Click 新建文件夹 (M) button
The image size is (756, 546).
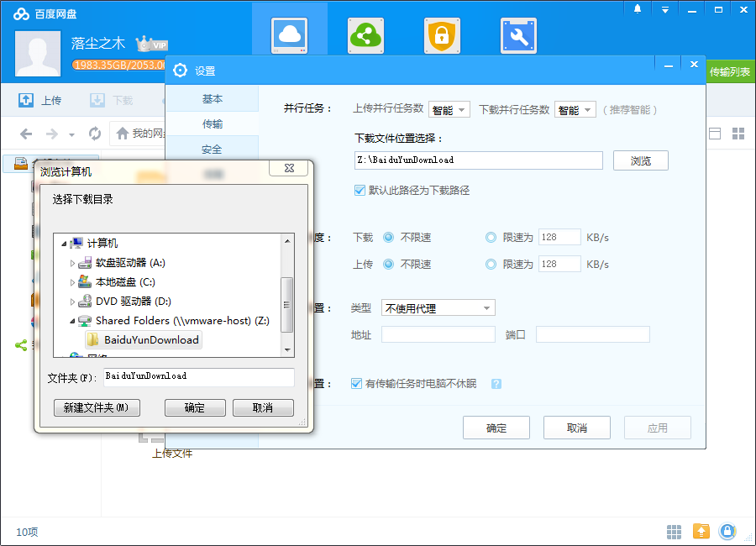97,407
